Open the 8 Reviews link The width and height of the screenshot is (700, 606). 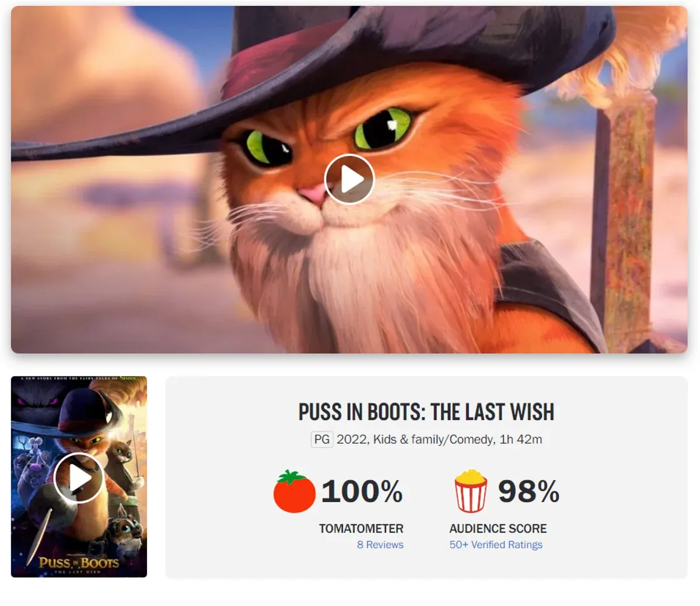click(x=380, y=545)
